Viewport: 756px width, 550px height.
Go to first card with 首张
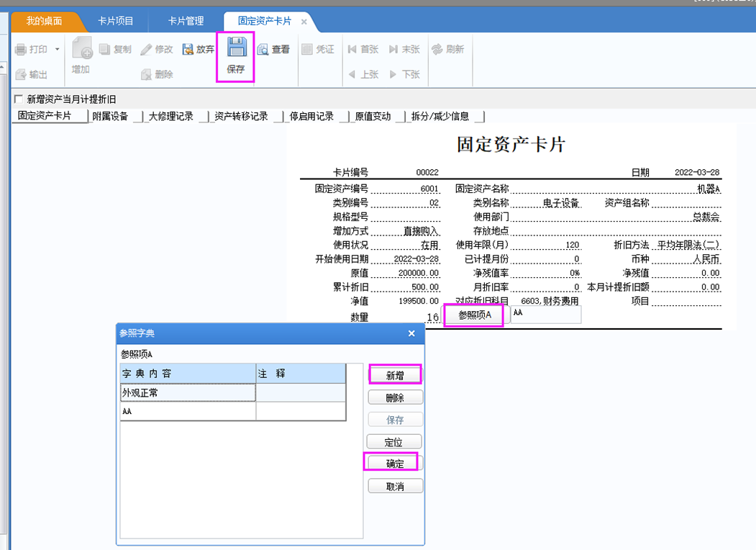coord(363,49)
